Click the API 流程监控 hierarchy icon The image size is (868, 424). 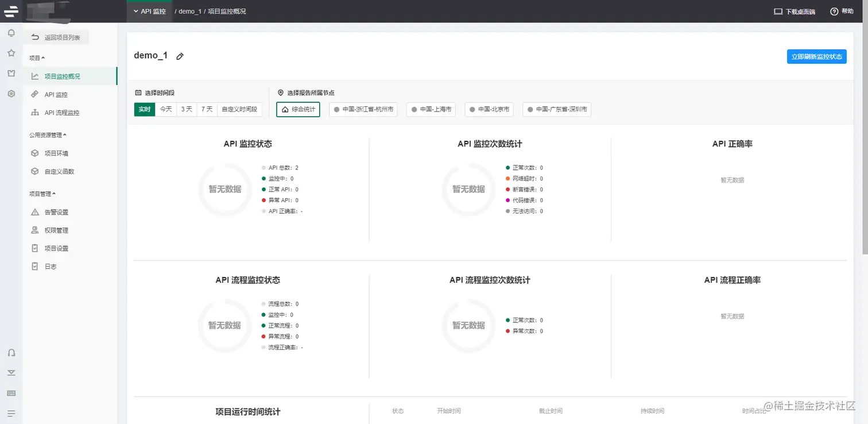tap(35, 113)
